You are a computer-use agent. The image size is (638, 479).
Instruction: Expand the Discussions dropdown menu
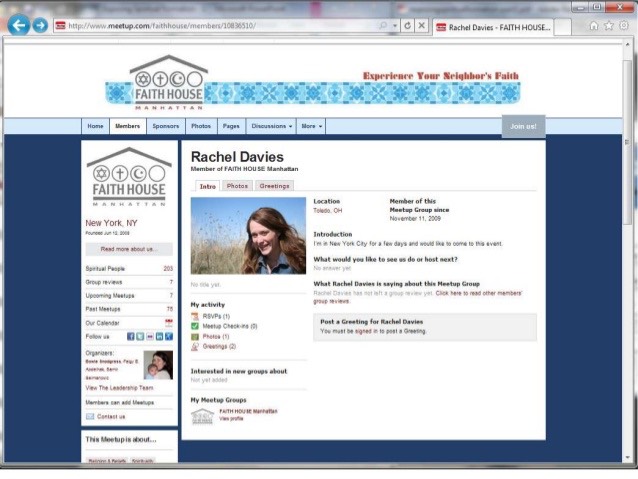[x=271, y=126]
